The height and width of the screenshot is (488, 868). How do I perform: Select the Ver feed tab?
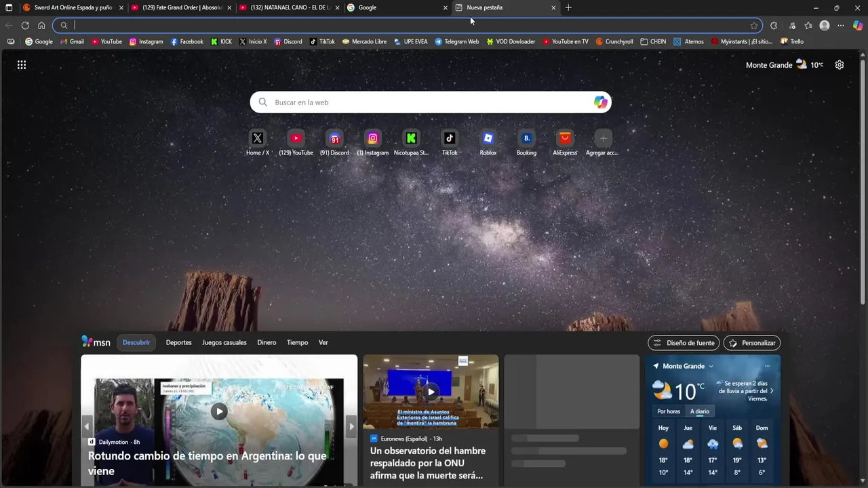click(323, 342)
